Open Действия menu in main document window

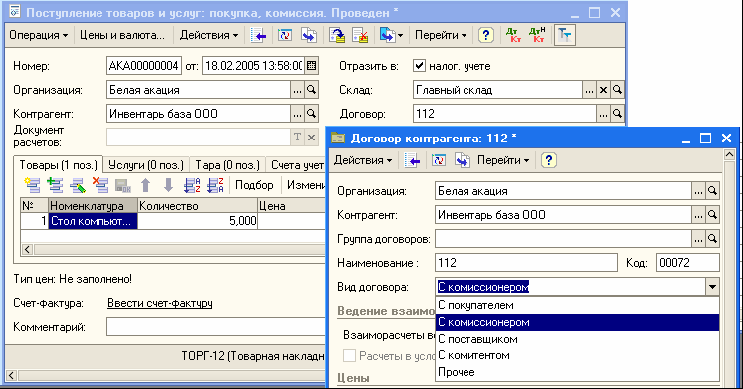(x=208, y=35)
